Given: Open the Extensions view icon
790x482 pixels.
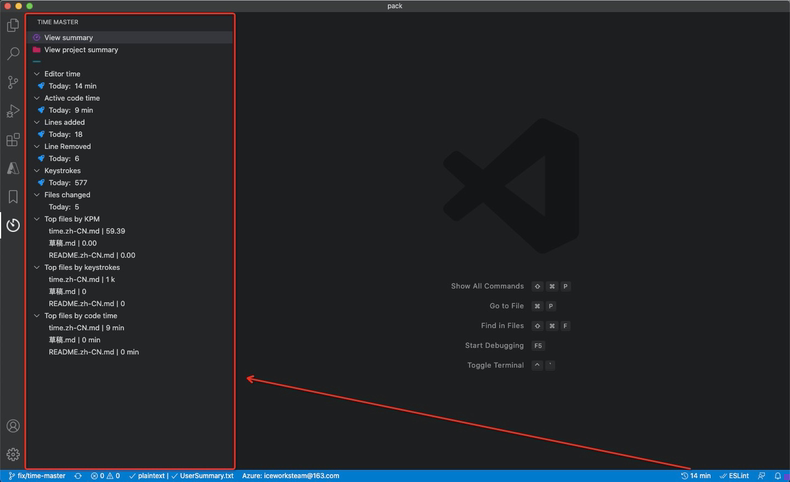Looking at the screenshot, I should 13,140.
